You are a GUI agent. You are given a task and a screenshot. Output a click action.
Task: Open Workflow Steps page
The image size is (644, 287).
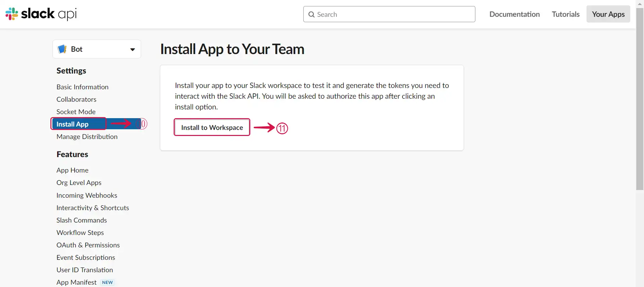coord(80,233)
